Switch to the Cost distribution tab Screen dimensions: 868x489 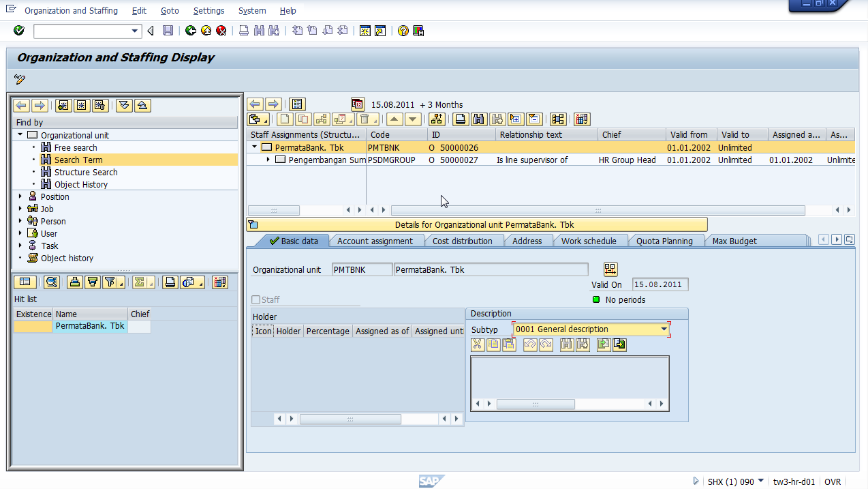(463, 240)
